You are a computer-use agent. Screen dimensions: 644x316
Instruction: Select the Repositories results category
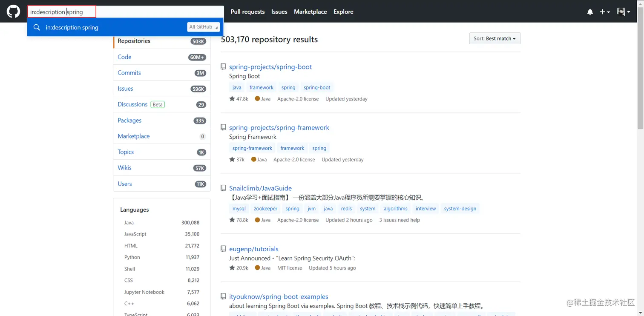tap(162, 41)
